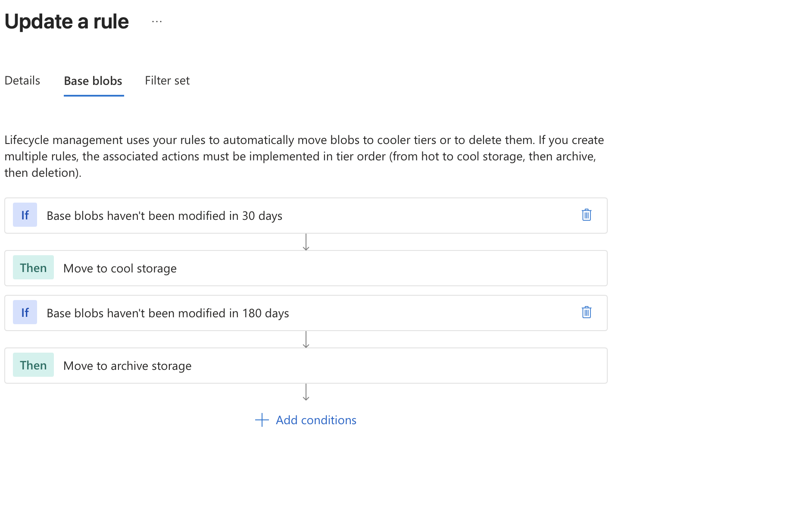This screenshot has width=812, height=513.
Task: Click the Add conditions link
Action: coord(316,420)
